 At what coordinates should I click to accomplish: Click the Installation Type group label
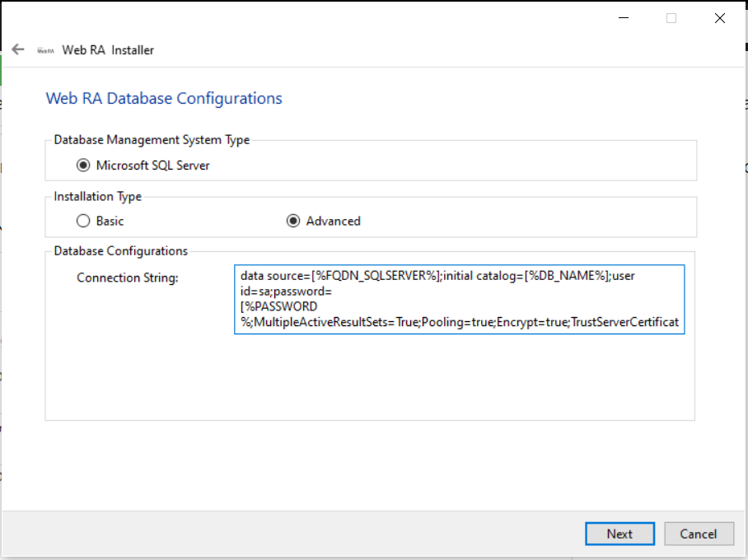coord(97,197)
